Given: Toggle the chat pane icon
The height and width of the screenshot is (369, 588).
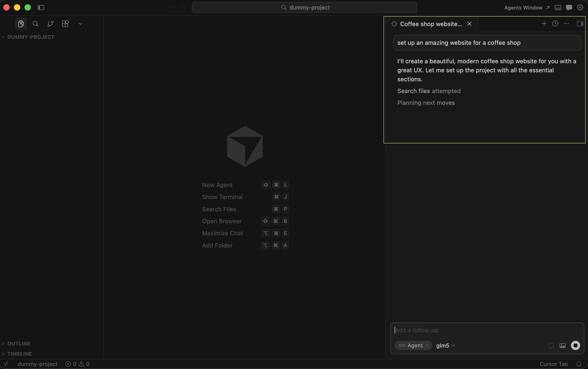Looking at the screenshot, I should click(569, 8).
